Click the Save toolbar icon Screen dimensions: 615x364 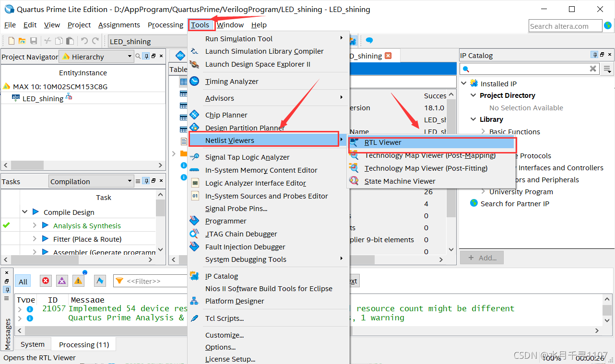[34, 41]
